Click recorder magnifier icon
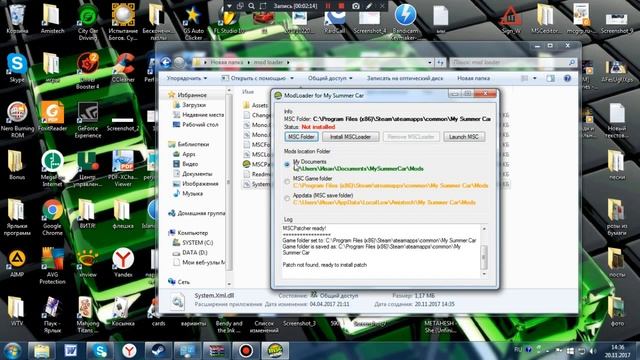 tap(251, 6)
